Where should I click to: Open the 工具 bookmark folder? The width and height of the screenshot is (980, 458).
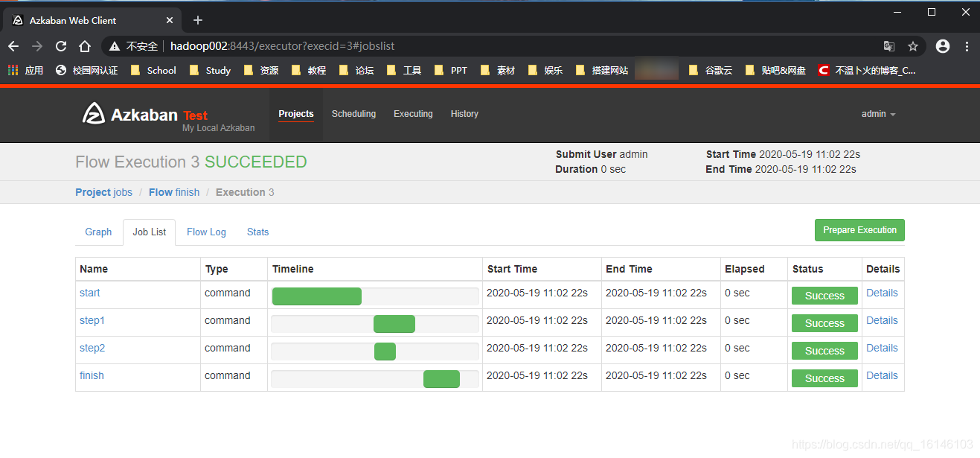tap(404, 70)
